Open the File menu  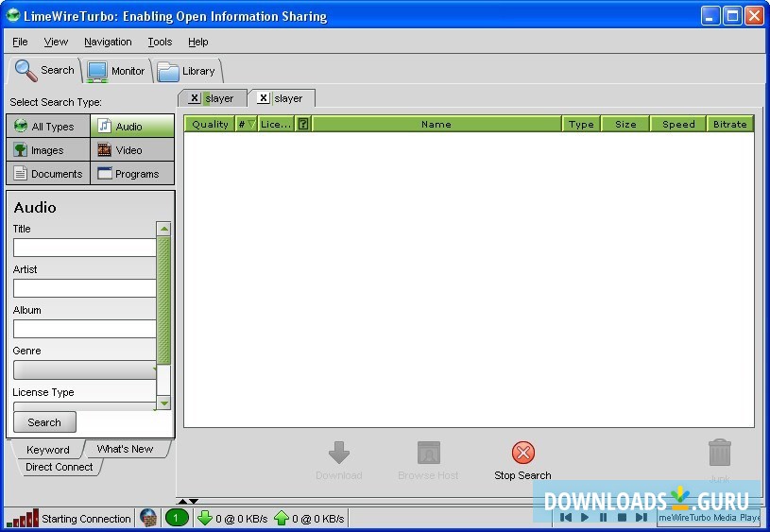20,42
